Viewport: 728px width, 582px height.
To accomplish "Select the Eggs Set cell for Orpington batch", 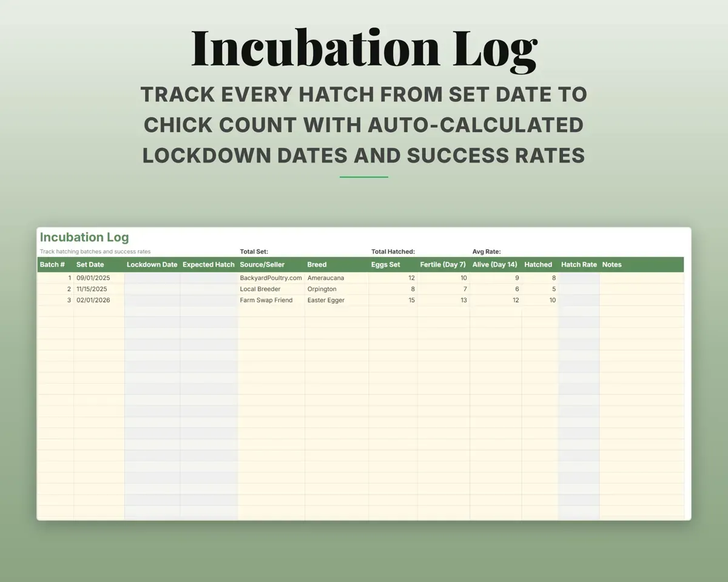I will click(x=393, y=289).
